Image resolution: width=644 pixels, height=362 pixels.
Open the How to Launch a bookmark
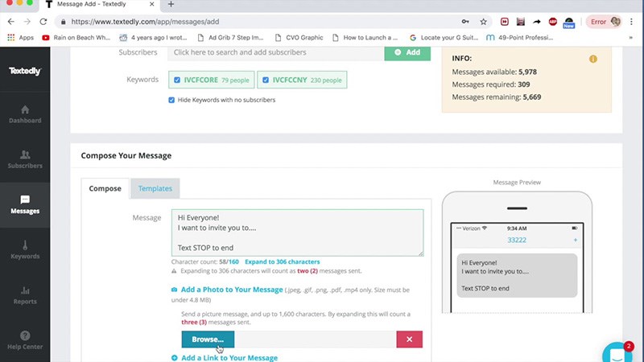(365, 37)
